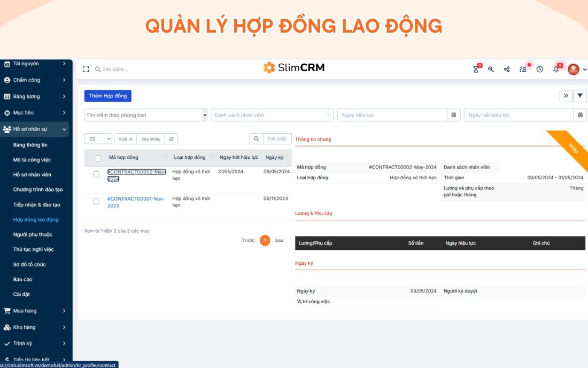
Task: Open Tìm kiếm theo phòng ban dropdown
Action: tap(145, 115)
